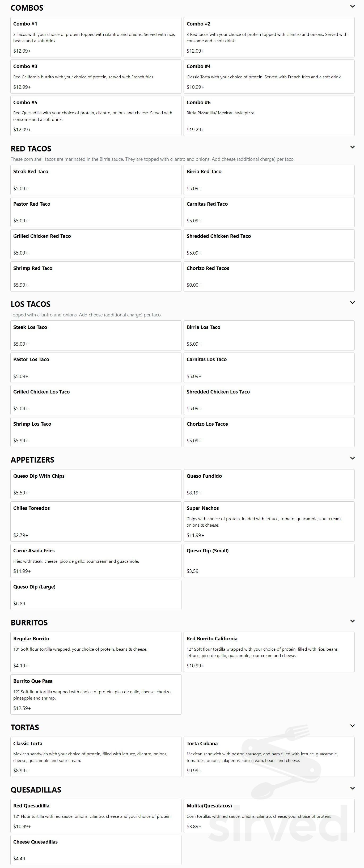Select the Torta Cubana item
The height and width of the screenshot is (868, 364).
pyautogui.click(x=269, y=757)
